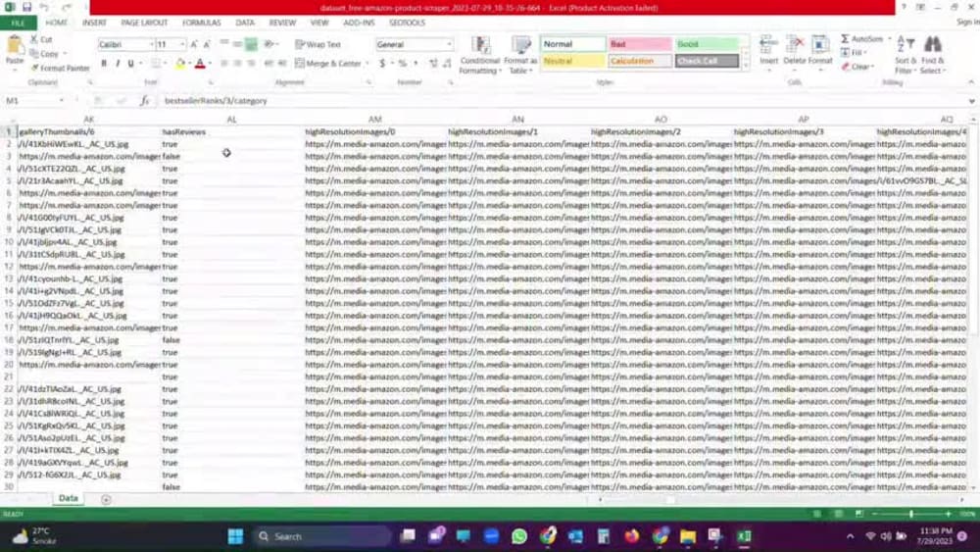The height and width of the screenshot is (552, 980).
Task: Switch to the INSERT tab
Action: coord(94,23)
